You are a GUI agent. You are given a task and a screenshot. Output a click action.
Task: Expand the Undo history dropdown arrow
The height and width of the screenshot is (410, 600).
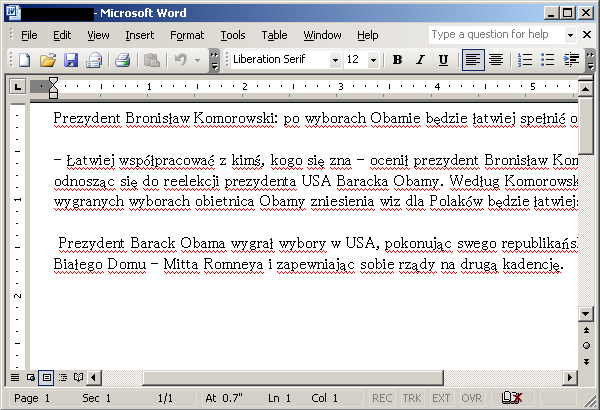(198, 60)
